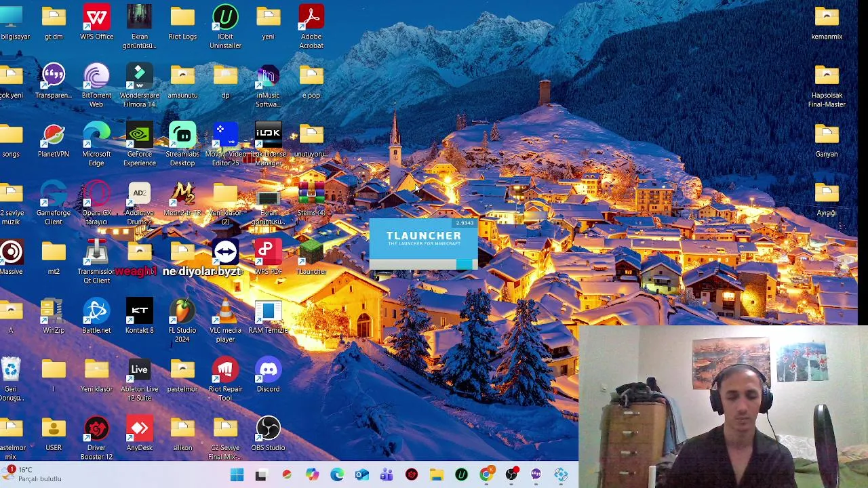
Task: Open the e pop folder
Action: pyautogui.click(x=311, y=82)
